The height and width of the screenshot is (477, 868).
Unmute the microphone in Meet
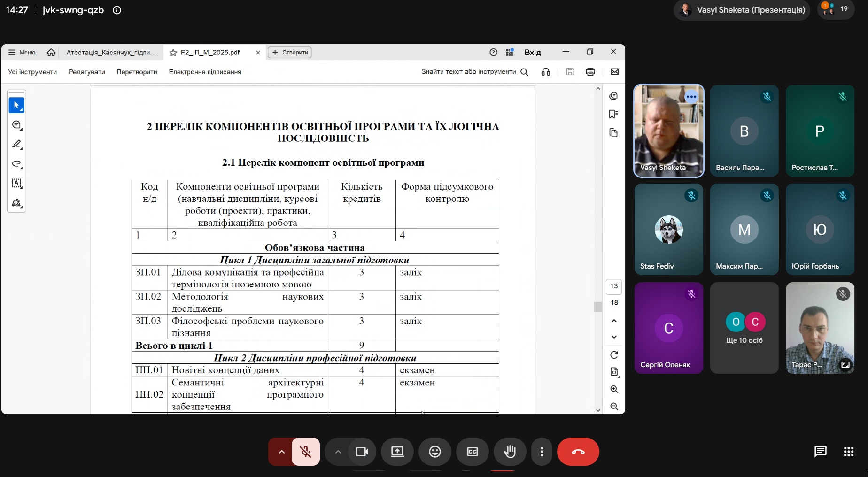tap(306, 452)
